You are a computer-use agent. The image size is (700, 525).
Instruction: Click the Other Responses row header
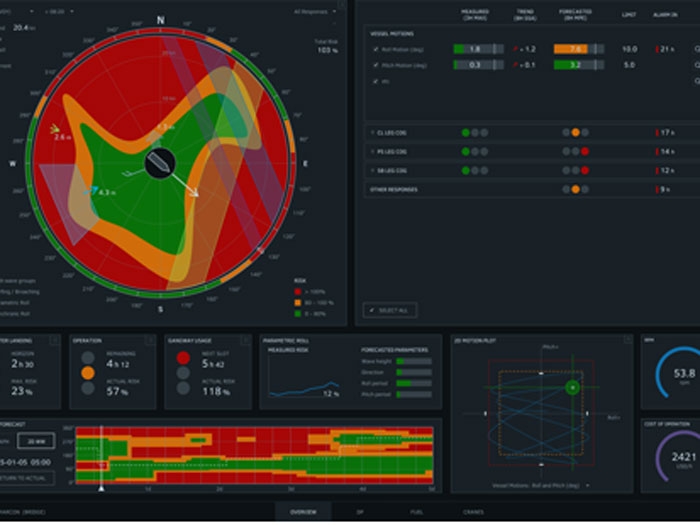pos(394,189)
